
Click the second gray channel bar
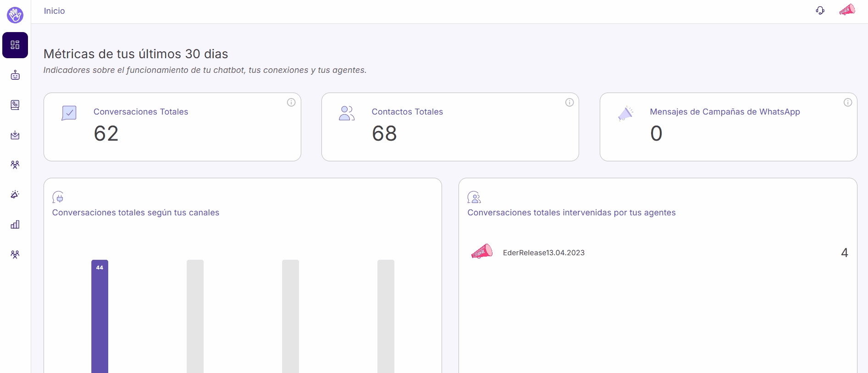[x=195, y=316]
